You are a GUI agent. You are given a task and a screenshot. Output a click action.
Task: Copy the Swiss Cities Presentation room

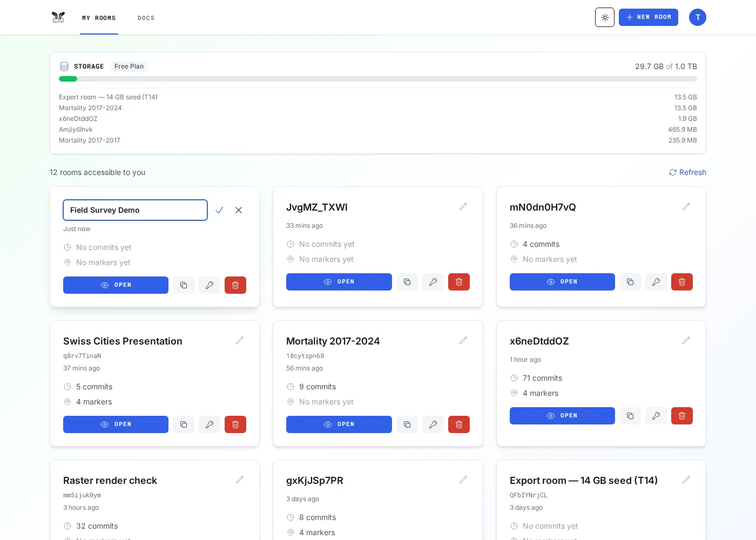tap(184, 424)
